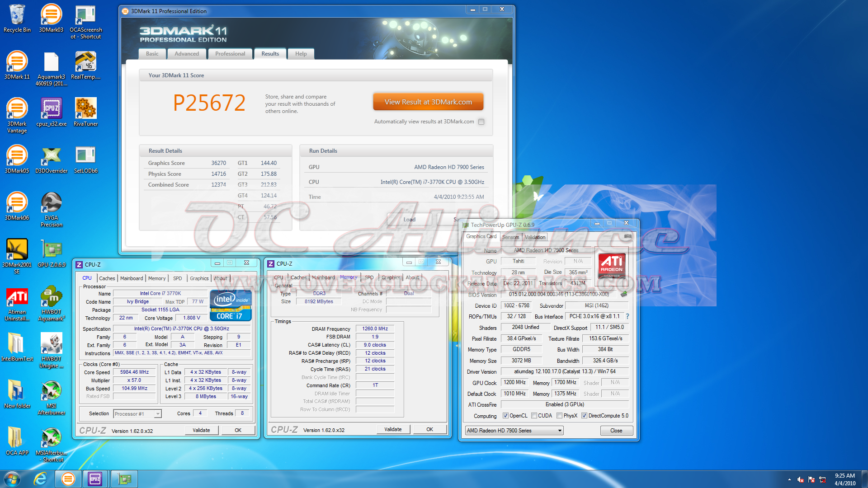868x488 pixels.
Task: Click the Bus Interface question mark icon
Action: tap(627, 316)
